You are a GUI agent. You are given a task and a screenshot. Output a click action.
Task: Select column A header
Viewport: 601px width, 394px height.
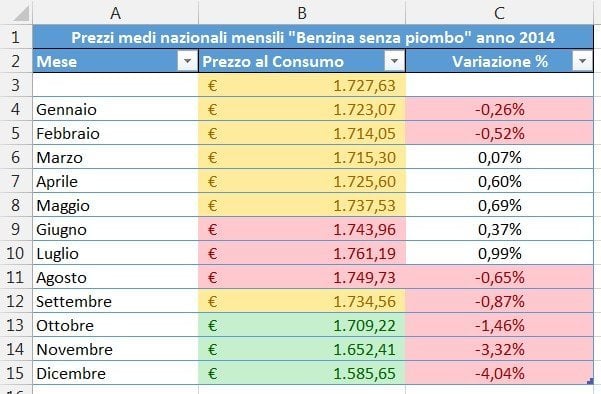(x=115, y=13)
